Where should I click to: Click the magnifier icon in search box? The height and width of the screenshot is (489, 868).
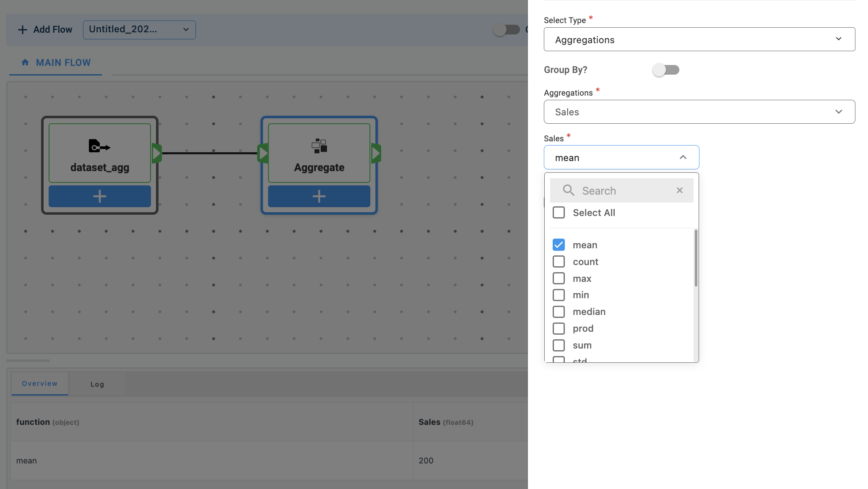(x=568, y=190)
